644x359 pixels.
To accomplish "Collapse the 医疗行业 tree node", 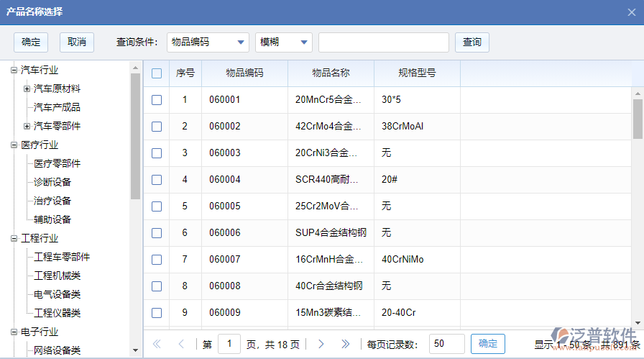I will click(x=14, y=145).
